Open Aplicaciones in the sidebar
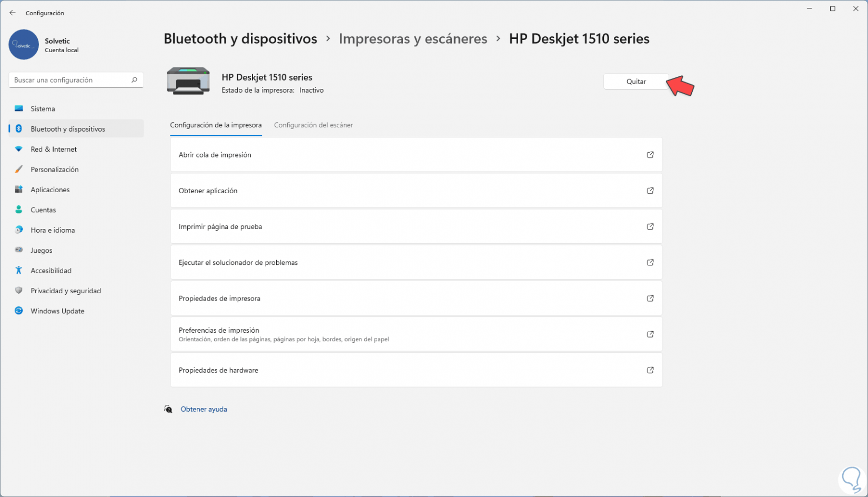 point(50,190)
